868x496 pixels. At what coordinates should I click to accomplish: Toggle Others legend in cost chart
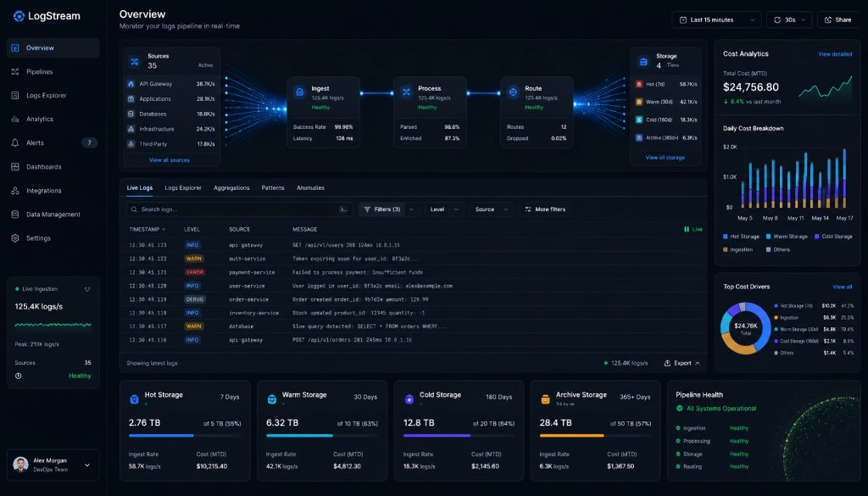pyautogui.click(x=778, y=249)
